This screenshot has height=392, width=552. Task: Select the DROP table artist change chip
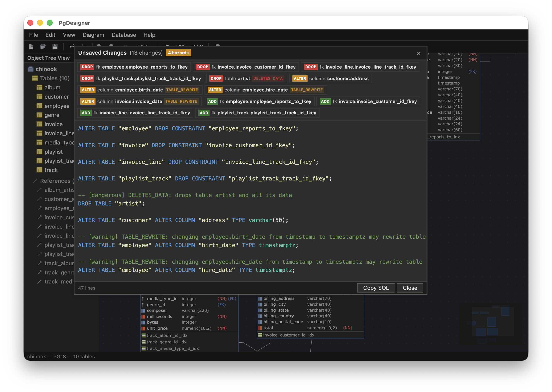click(247, 78)
